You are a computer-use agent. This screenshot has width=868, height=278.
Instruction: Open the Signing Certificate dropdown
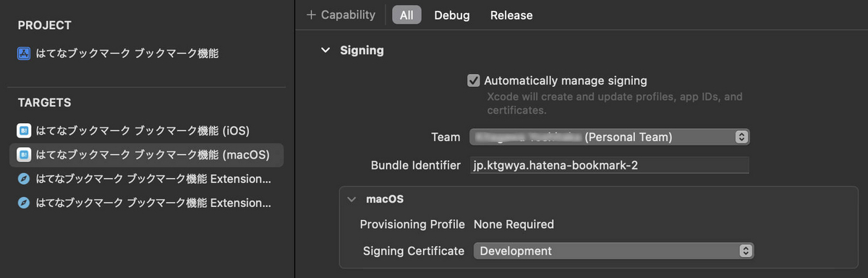coord(613,251)
